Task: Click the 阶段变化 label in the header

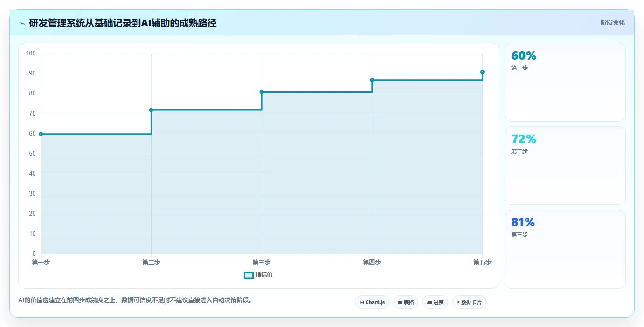Action: pyautogui.click(x=612, y=22)
